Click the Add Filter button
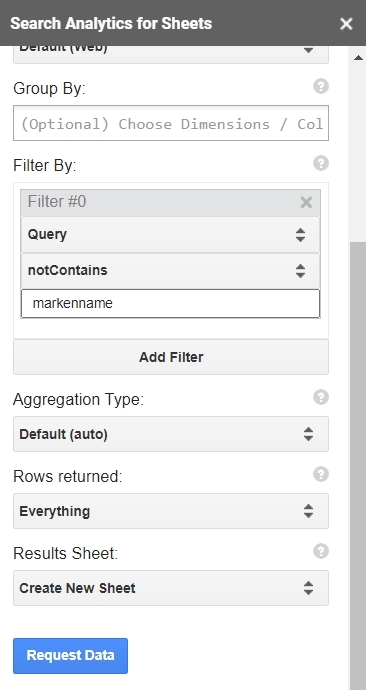This screenshot has width=366, height=690. tap(171, 357)
